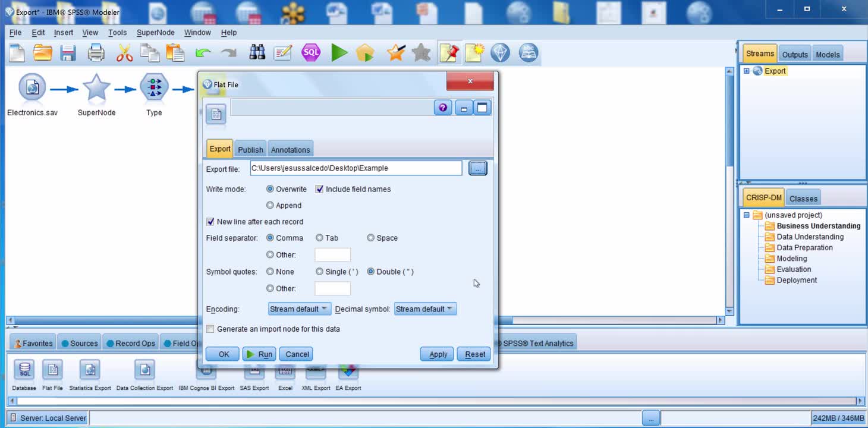Switch to the Annotations tab
The image size is (868, 428).
pyautogui.click(x=290, y=150)
